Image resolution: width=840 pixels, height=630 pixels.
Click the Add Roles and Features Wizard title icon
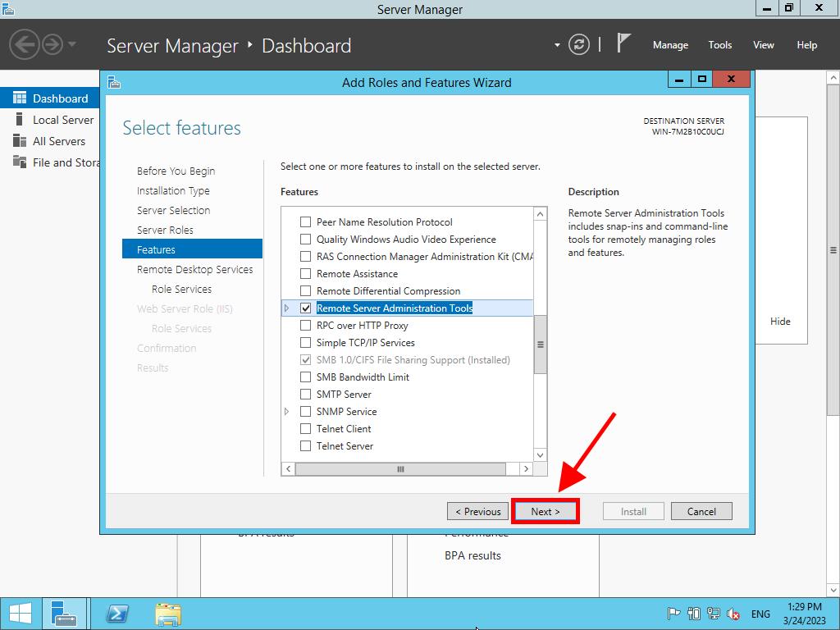(x=113, y=83)
